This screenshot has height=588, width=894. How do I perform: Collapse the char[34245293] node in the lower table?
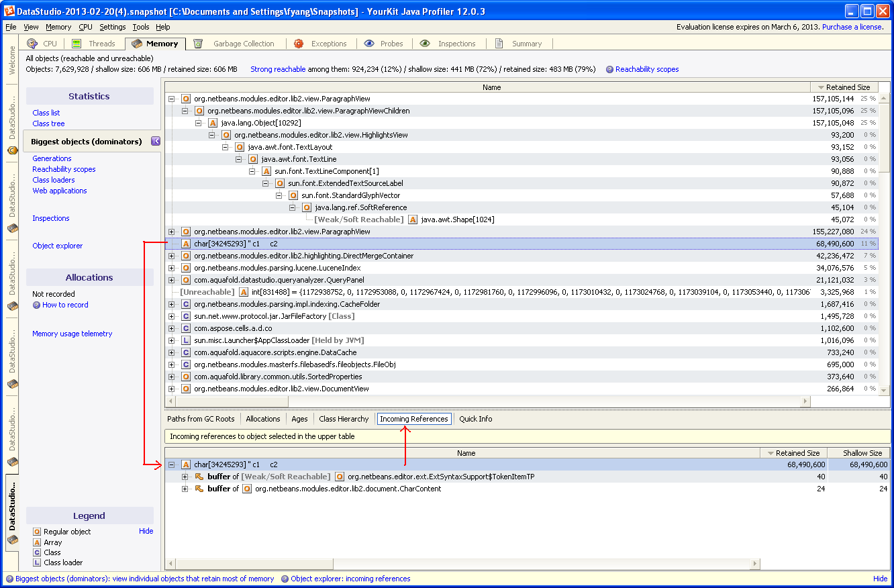coord(172,464)
